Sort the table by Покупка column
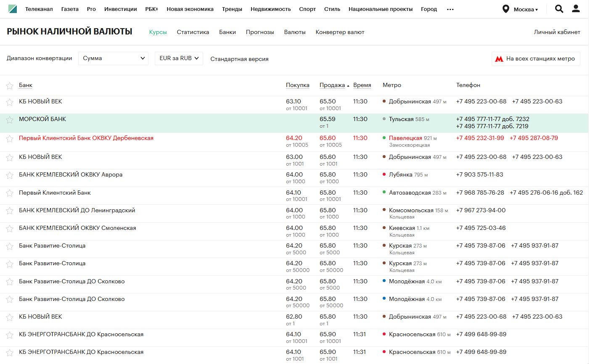Image resolution: width=590 pixels, height=364 pixels. coord(298,85)
